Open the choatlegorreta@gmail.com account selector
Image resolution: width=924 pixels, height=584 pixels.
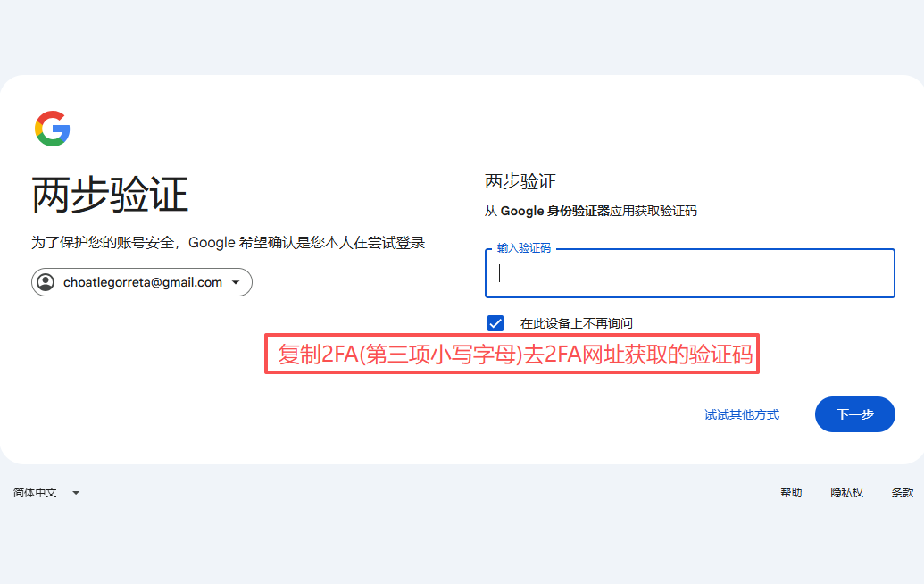(141, 282)
